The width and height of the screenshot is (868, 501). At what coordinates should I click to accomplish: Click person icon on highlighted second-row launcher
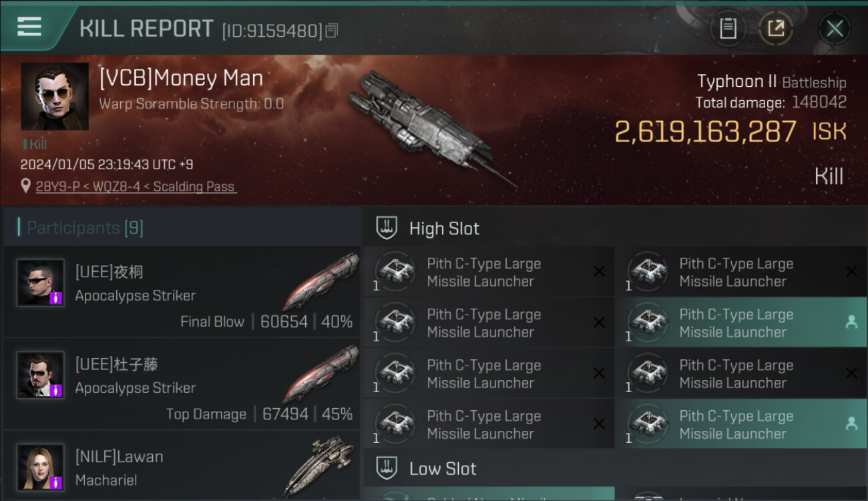tap(851, 323)
